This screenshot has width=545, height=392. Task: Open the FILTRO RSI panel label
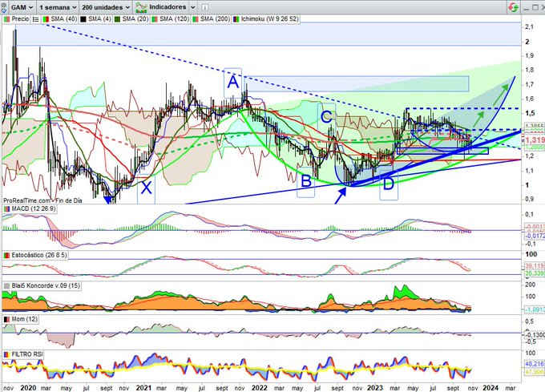coord(27,354)
